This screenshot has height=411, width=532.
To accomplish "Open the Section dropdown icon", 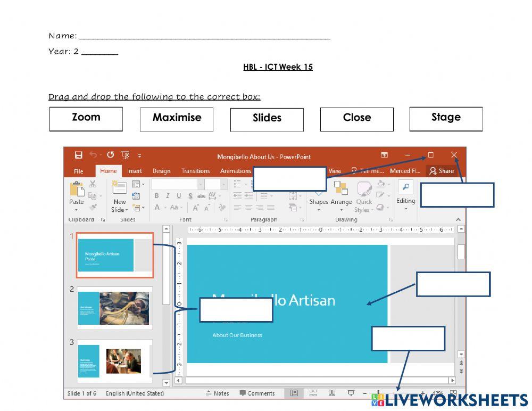I will pyautogui.click(x=138, y=207).
